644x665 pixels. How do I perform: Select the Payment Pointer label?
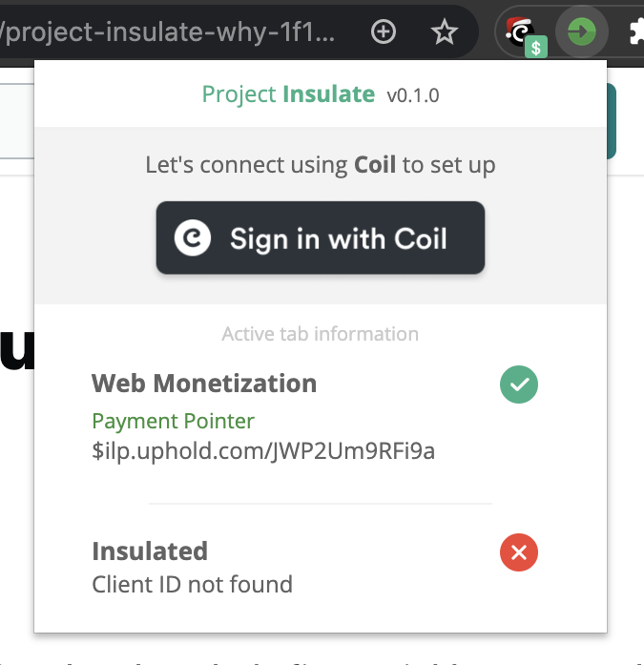pos(173,421)
